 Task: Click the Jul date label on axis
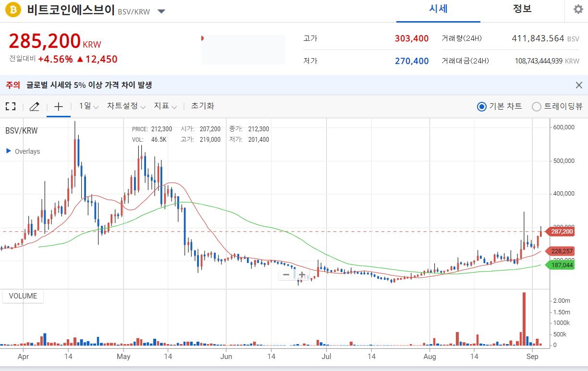click(327, 357)
